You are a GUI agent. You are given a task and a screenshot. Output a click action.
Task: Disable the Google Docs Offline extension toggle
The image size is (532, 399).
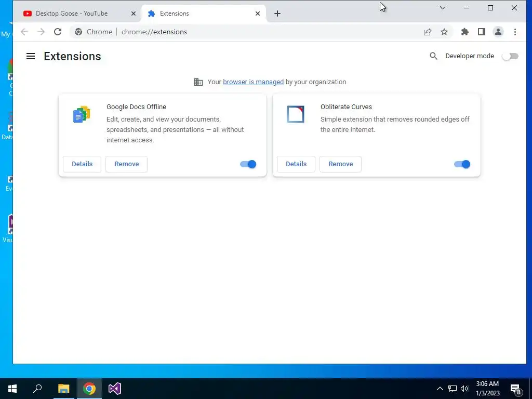coord(248,164)
